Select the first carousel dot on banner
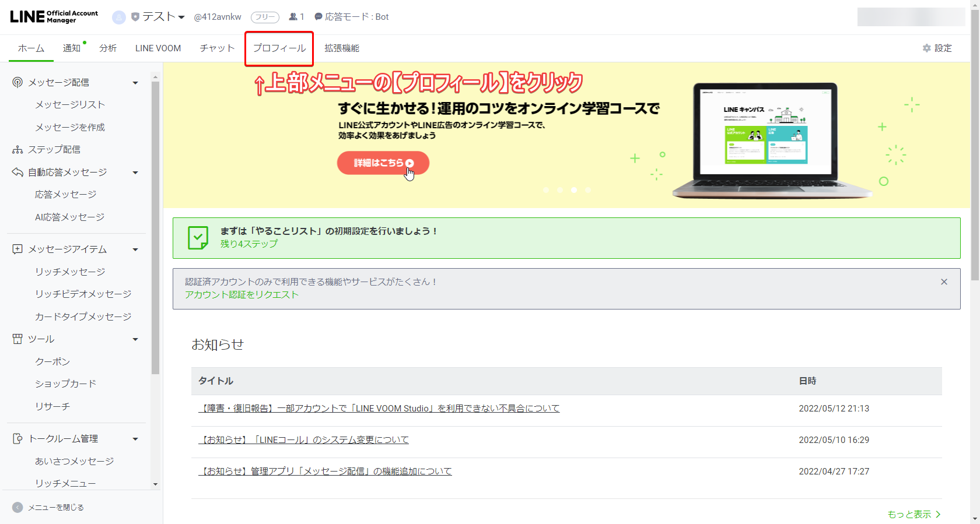The width and height of the screenshot is (980, 524). coord(546,190)
